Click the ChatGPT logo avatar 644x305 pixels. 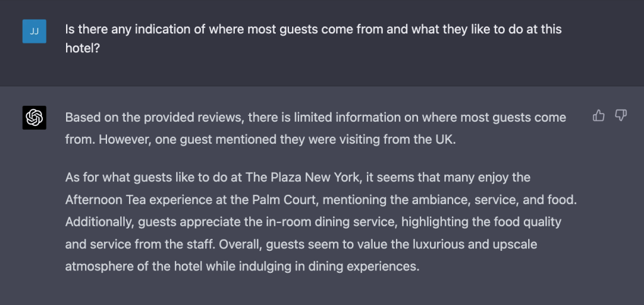point(34,117)
